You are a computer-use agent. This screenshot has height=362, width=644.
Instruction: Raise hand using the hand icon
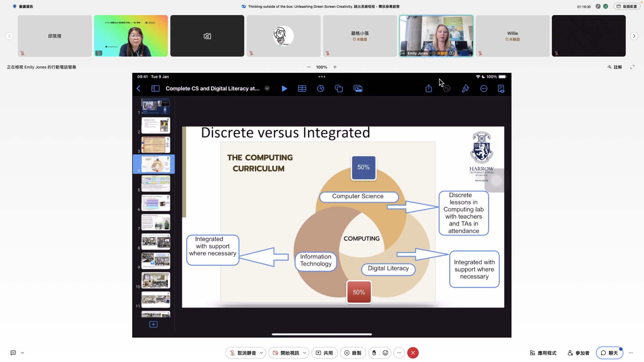click(x=374, y=353)
